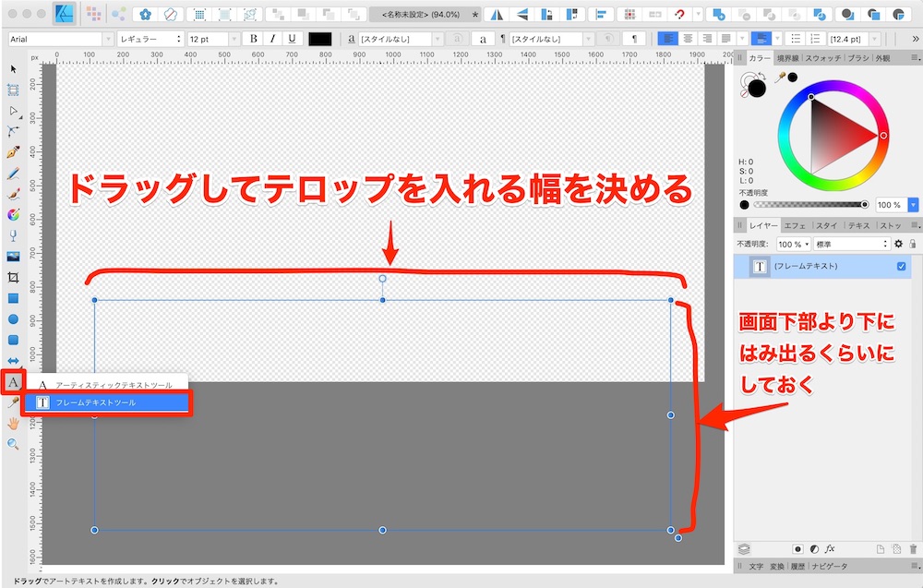923x588 pixels.
Task: Click the text color black swatch
Action: (x=320, y=39)
